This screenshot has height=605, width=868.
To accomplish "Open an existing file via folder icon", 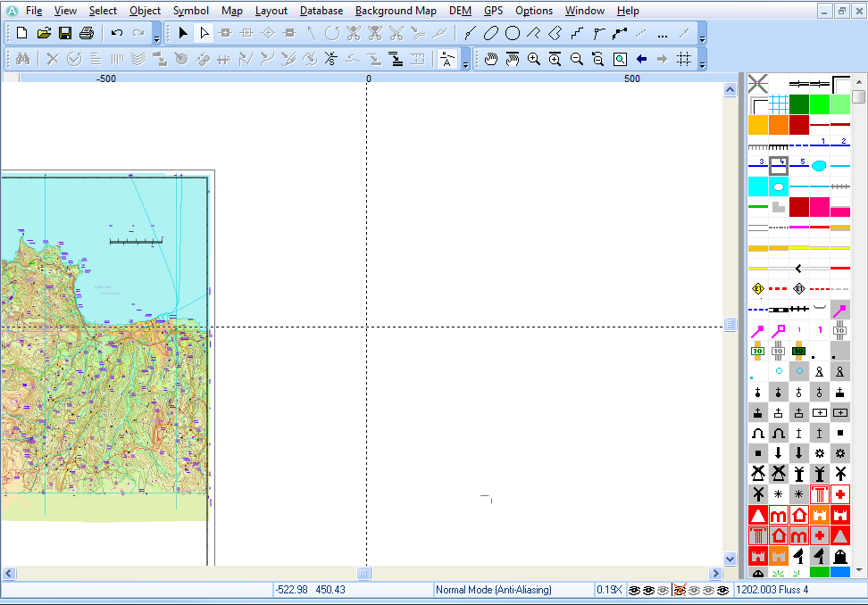I will coord(44,33).
